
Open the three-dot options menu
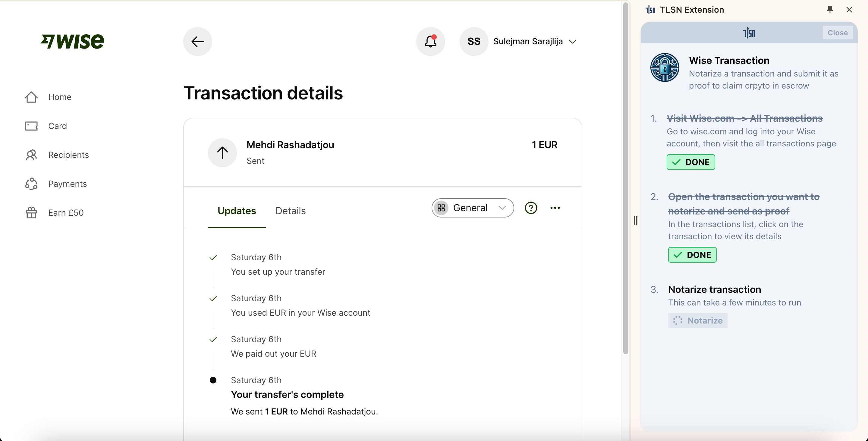555,208
